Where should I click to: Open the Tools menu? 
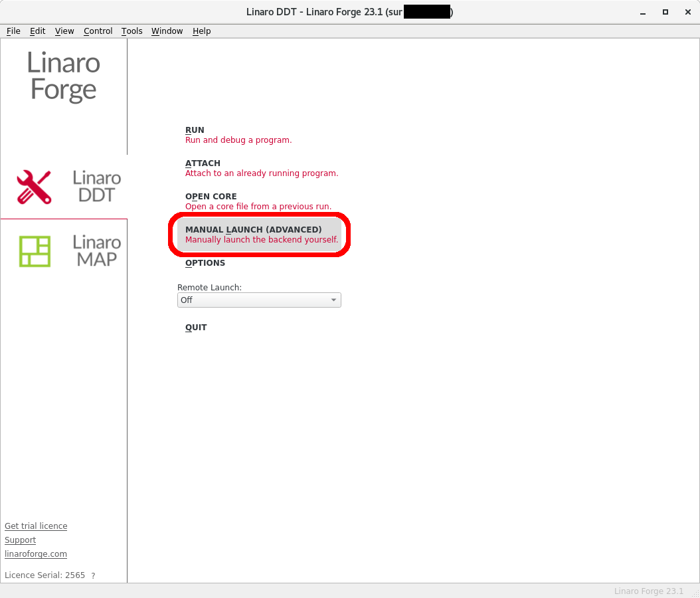click(x=131, y=31)
